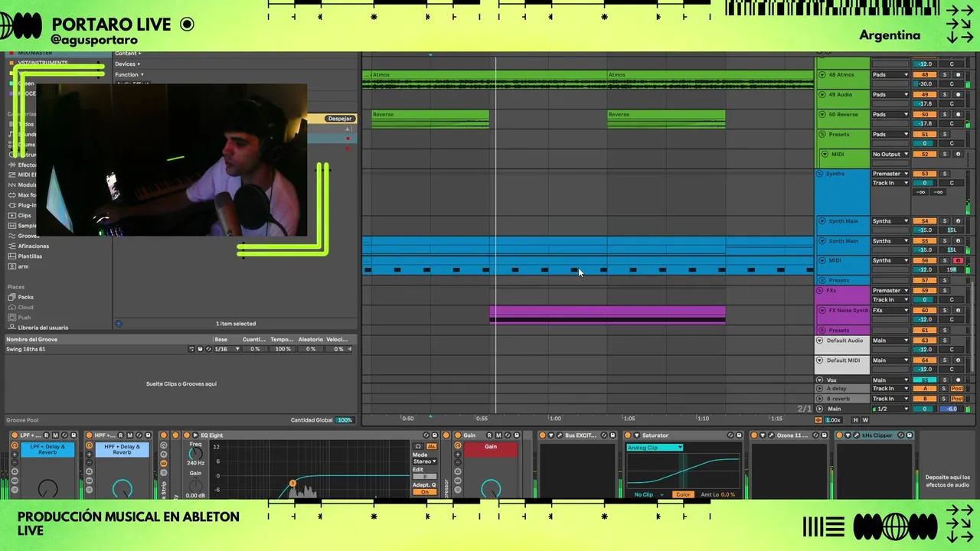Image resolution: width=980 pixels, height=551 pixels.
Task: Adjust Main track volume slider at -6.0
Action: coord(951,409)
